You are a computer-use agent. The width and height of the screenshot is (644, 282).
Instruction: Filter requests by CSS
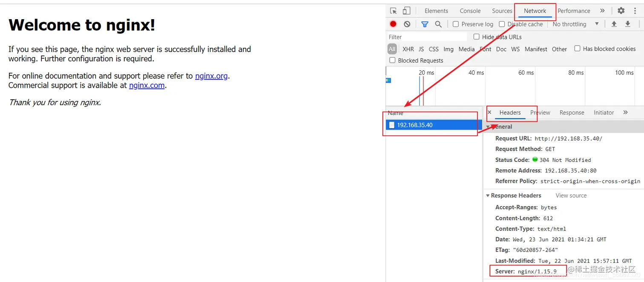tap(434, 49)
